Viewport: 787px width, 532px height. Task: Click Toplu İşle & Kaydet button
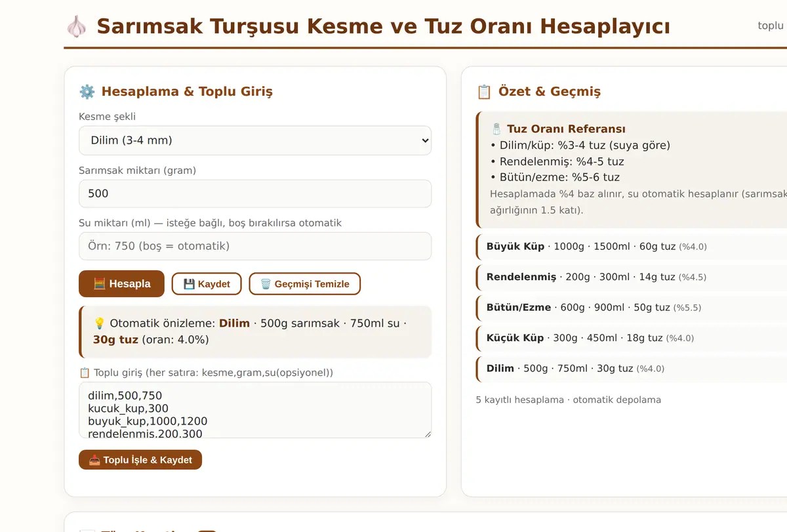[140, 460]
